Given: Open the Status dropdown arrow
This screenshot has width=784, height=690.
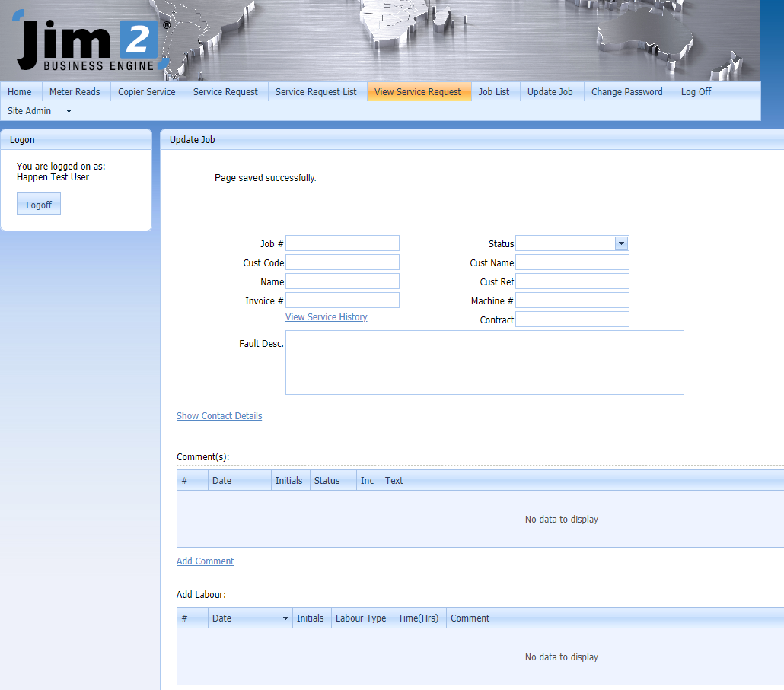Looking at the screenshot, I should coord(621,243).
